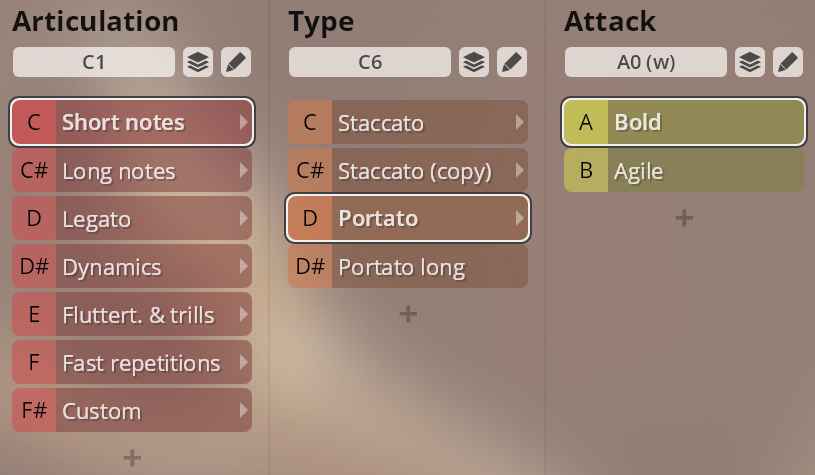
Task: Click the C1 keyswitch field under Articulation
Action: 94,62
